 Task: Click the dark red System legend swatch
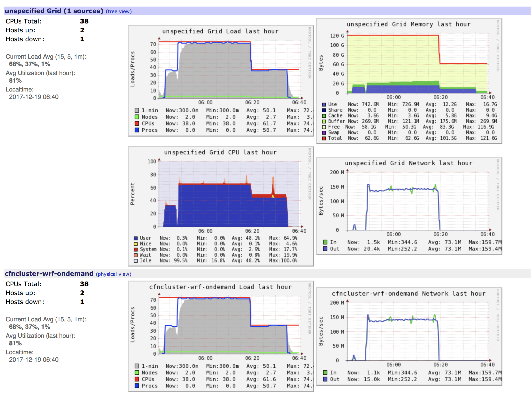tap(136, 249)
